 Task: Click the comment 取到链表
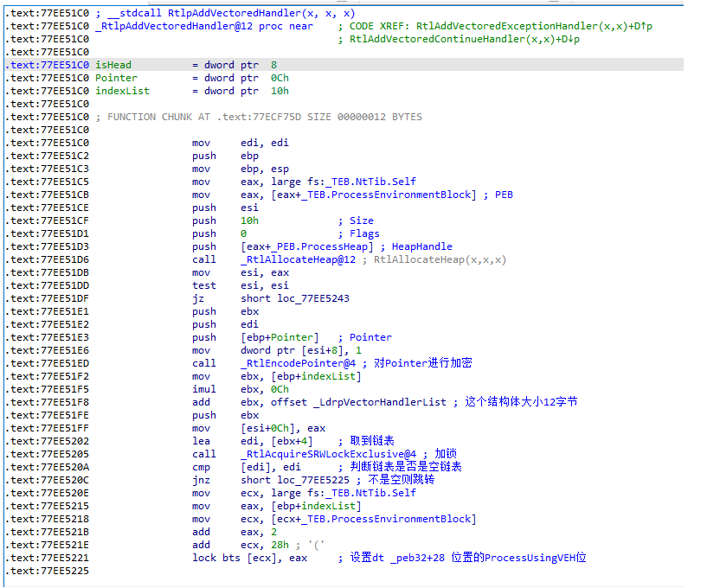tap(372, 441)
